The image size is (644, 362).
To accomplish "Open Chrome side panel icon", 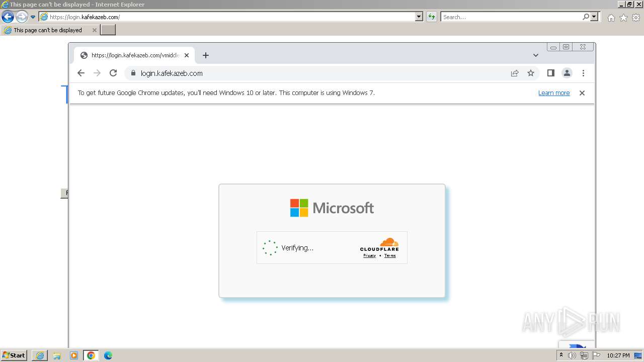I will coord(551,73).
